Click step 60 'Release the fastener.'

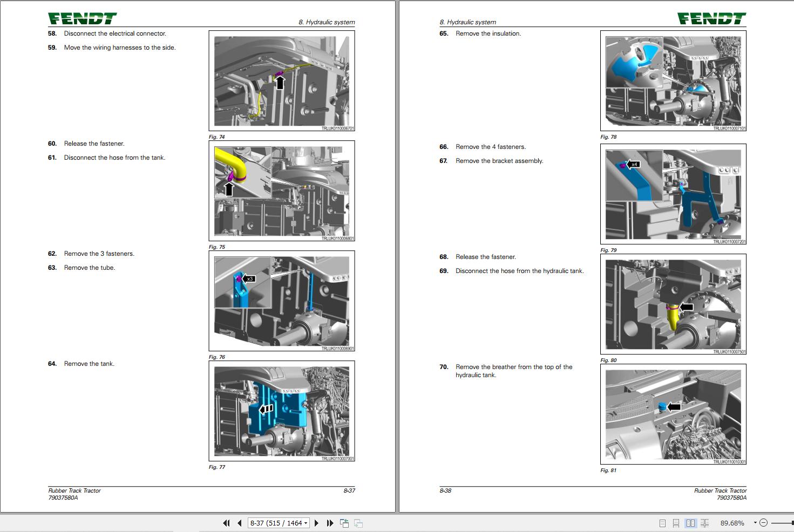tap(94, 144)
